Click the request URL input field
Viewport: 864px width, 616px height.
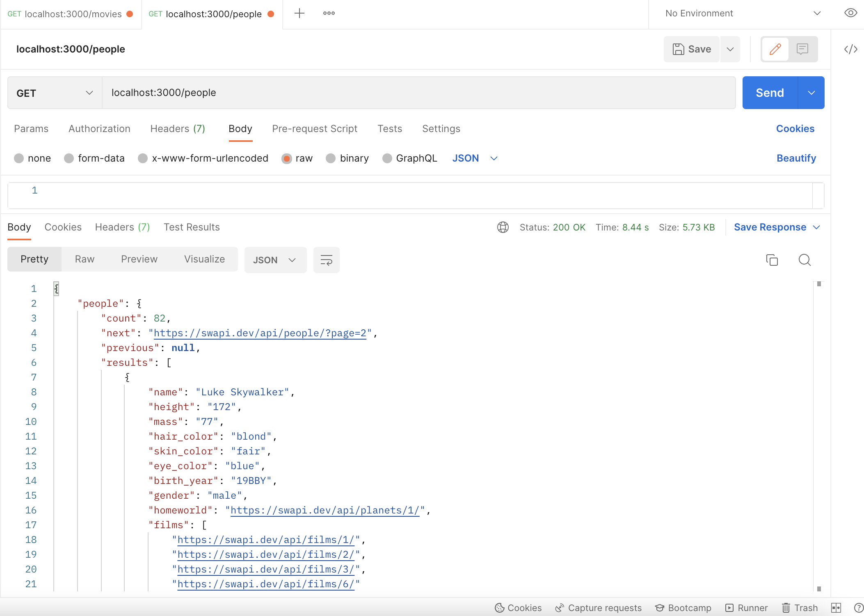point(418,93)
